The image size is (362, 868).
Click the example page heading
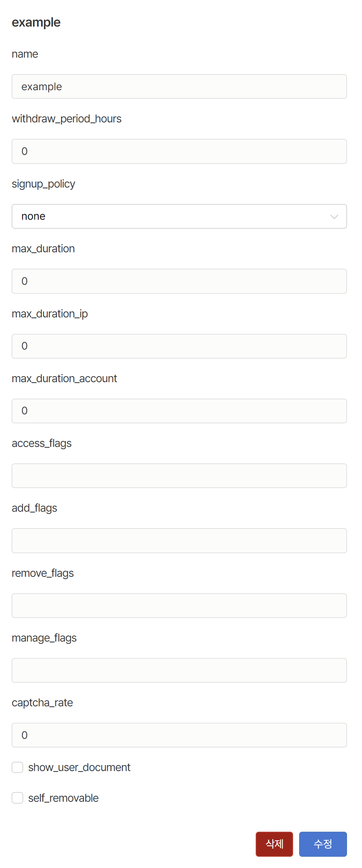coord(36,22)
